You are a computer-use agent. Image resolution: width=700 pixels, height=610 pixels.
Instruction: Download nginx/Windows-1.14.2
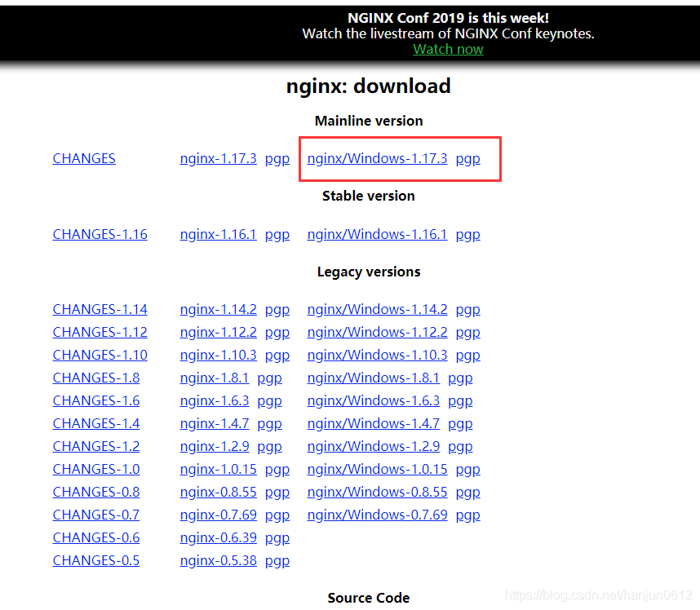pos(377,309)
